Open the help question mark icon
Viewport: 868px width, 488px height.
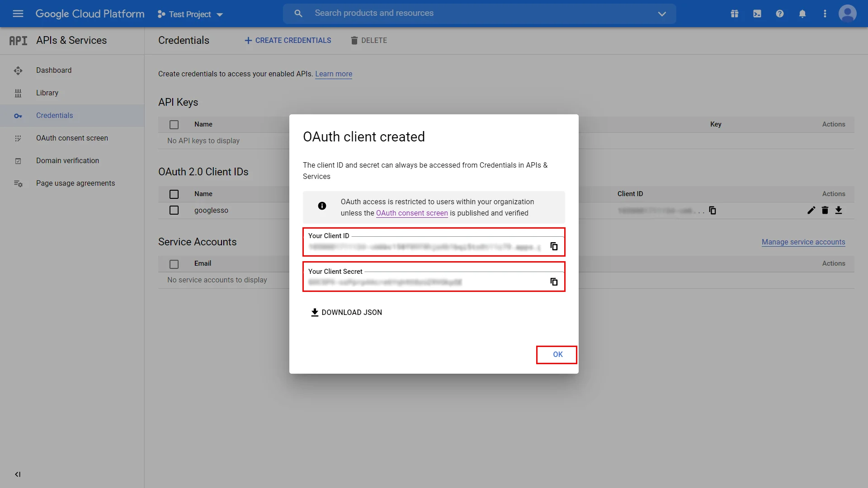click(x=780, y=14)
